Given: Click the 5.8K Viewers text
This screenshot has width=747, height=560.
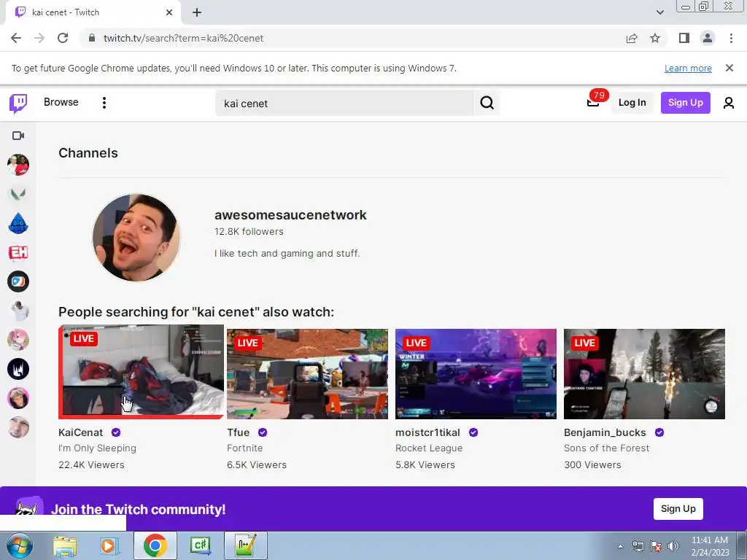Looking at the screenshot, I should (425, 464).
